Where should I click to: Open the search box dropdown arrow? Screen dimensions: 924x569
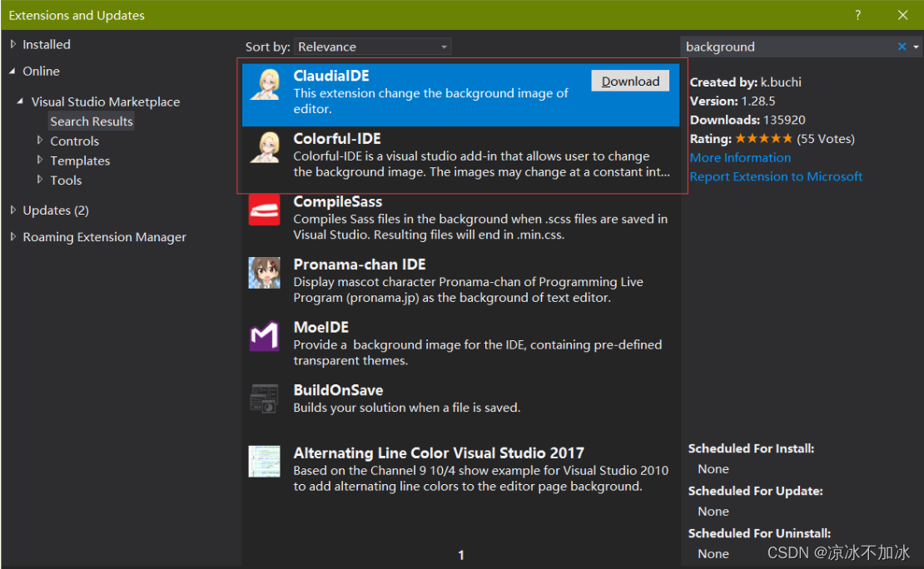pos(916,47)
